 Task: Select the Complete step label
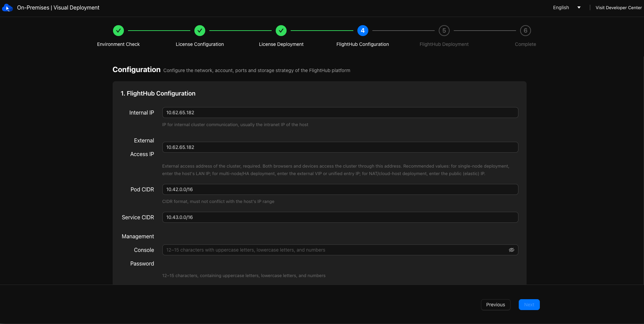526,44
